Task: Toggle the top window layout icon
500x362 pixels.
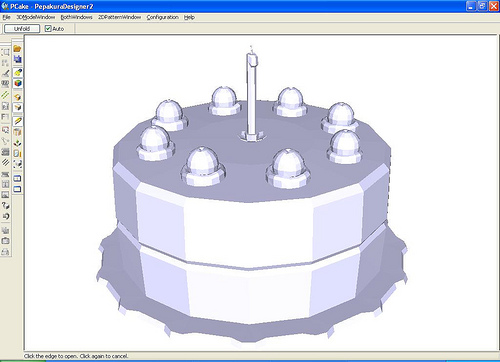Action: click(18, 178)
